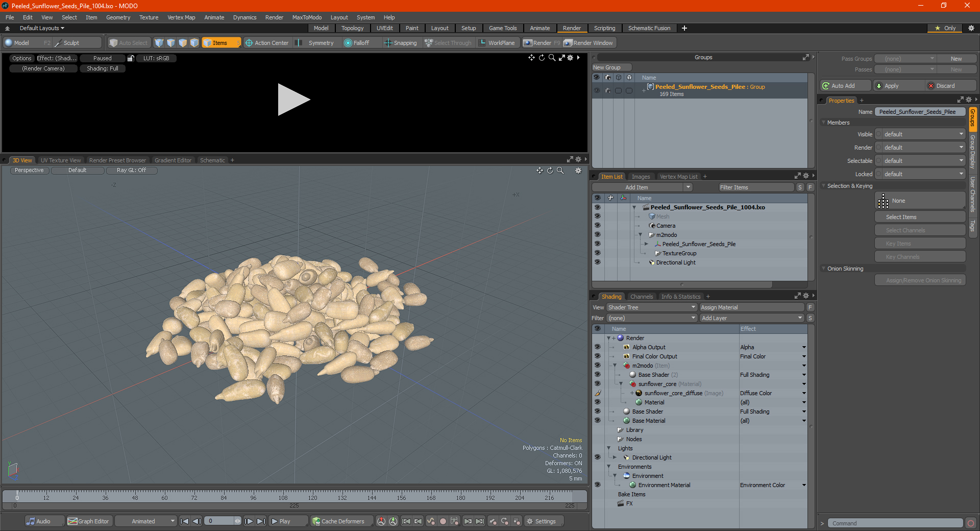Activate Edges selection mode cube icon
The image size is (980, 531).
(171, 43)
